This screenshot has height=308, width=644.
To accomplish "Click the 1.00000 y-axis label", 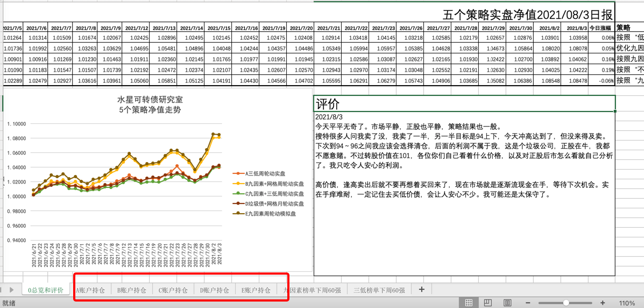I will [x=17, y=196].
